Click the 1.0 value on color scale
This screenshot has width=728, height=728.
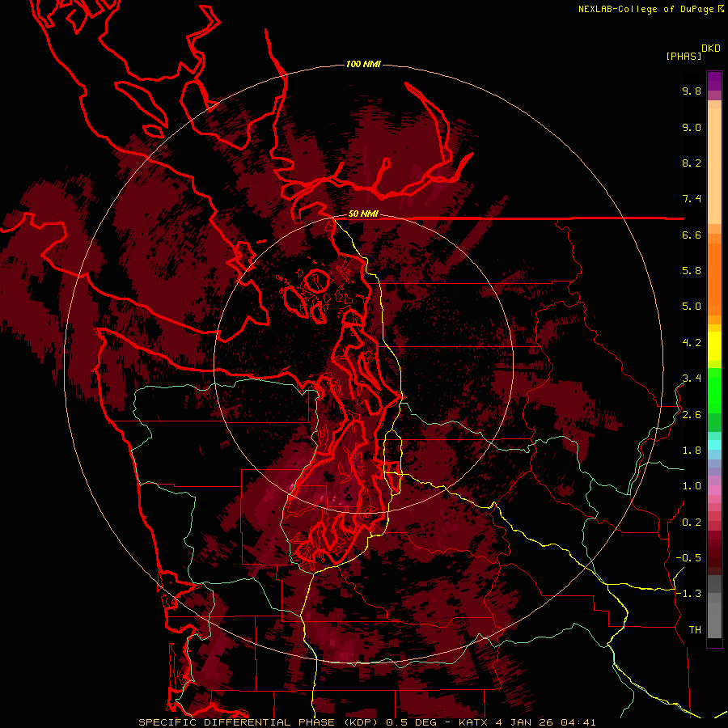click(692, 486)
